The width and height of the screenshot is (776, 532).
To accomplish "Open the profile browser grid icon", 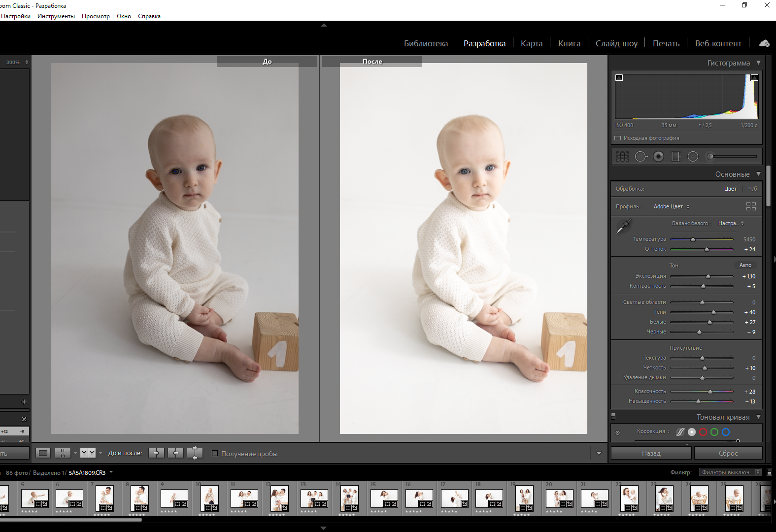I will (751, 206).
